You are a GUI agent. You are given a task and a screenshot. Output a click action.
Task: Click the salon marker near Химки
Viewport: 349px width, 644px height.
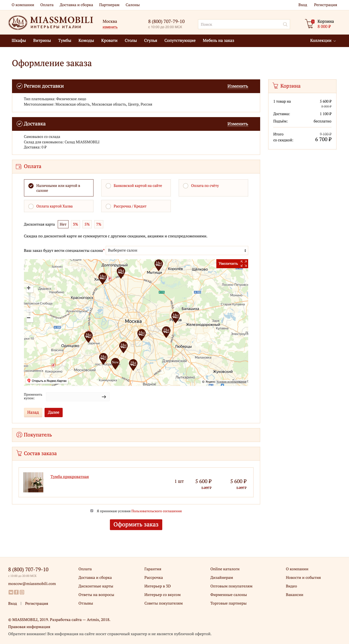tap(103, 279)
